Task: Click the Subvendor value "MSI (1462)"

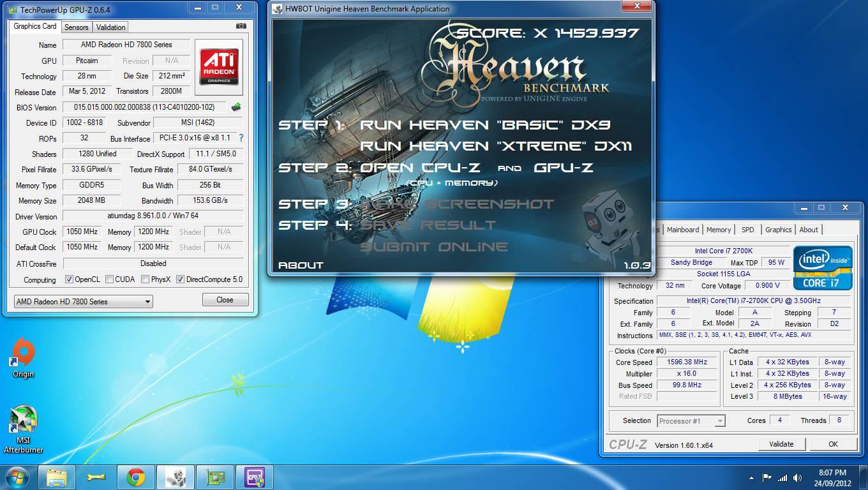Action: 198,122
